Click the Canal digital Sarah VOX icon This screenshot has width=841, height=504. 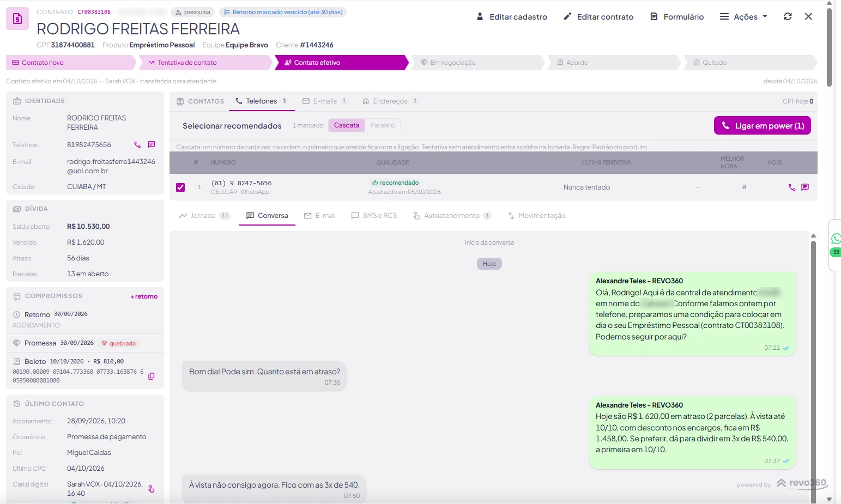pyautogui.click(x=152, y=489)
